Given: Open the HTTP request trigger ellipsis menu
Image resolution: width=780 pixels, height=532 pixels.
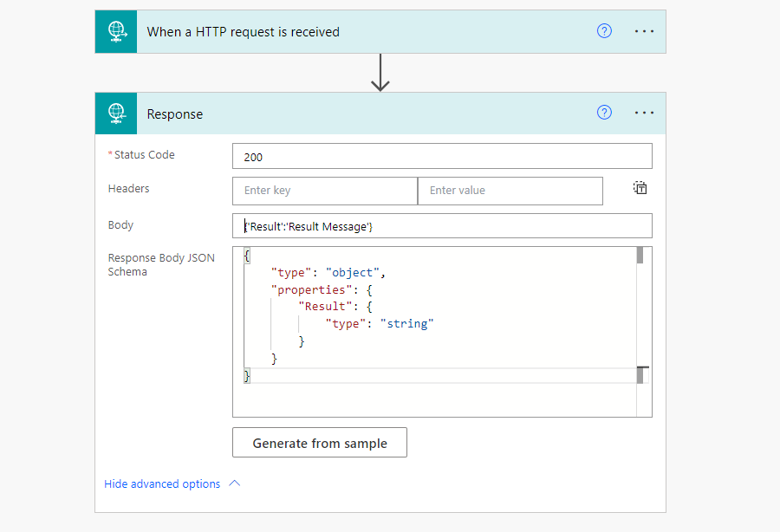Looking at the screenshot, I should (644, 31).
